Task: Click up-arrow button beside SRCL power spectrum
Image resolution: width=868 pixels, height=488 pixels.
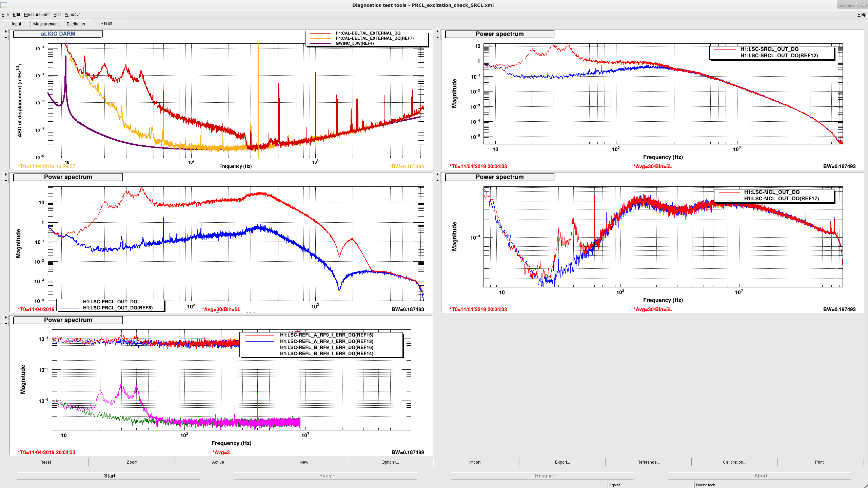Action: (x=437, y=37)
